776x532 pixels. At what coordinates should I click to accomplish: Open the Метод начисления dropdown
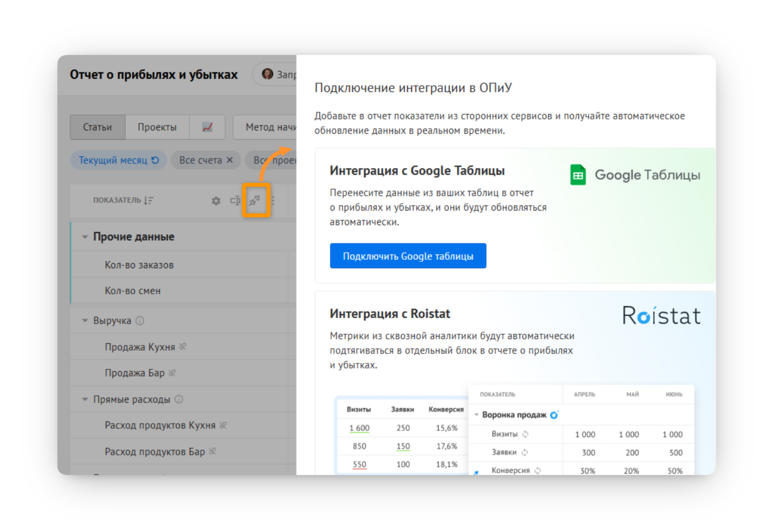coord(265,127)
